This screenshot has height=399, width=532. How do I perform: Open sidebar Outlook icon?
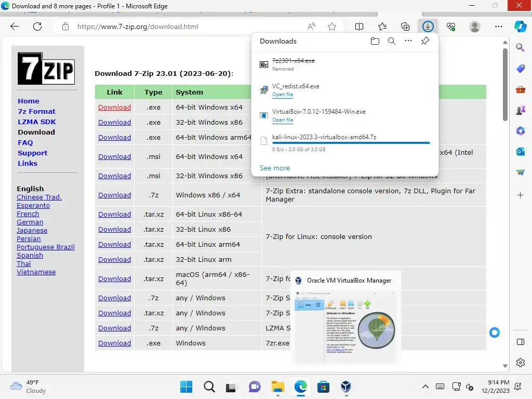pyautogui.click(x=521, y=152)
